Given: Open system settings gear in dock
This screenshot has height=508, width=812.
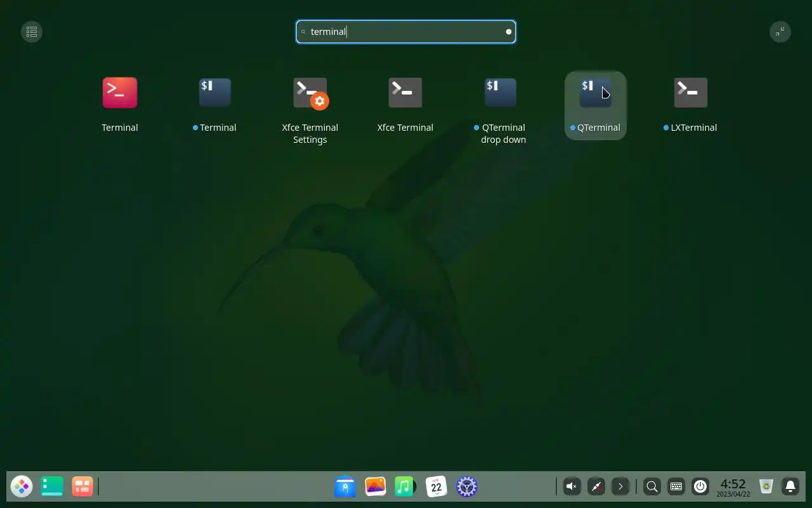Looking at the screenshot, I should coord(467,487).
